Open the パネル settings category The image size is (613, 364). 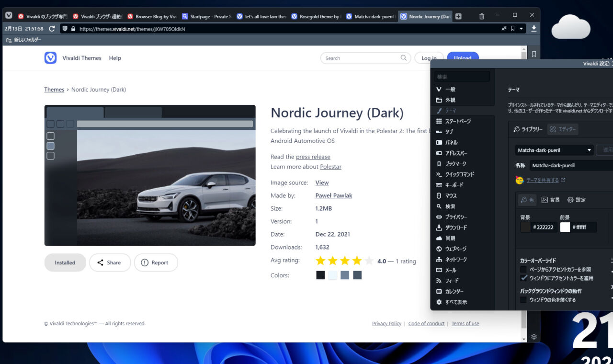462,143
